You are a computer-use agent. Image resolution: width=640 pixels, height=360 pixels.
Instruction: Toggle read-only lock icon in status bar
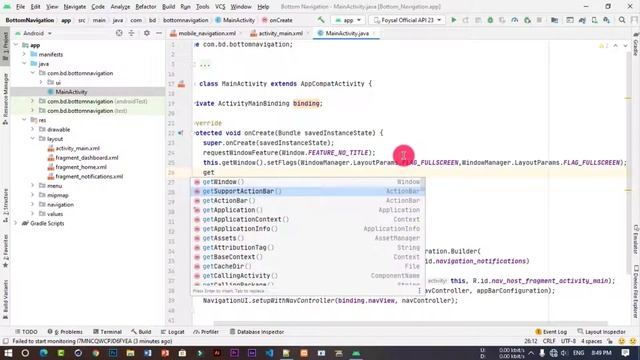click(x=610, y=341)
